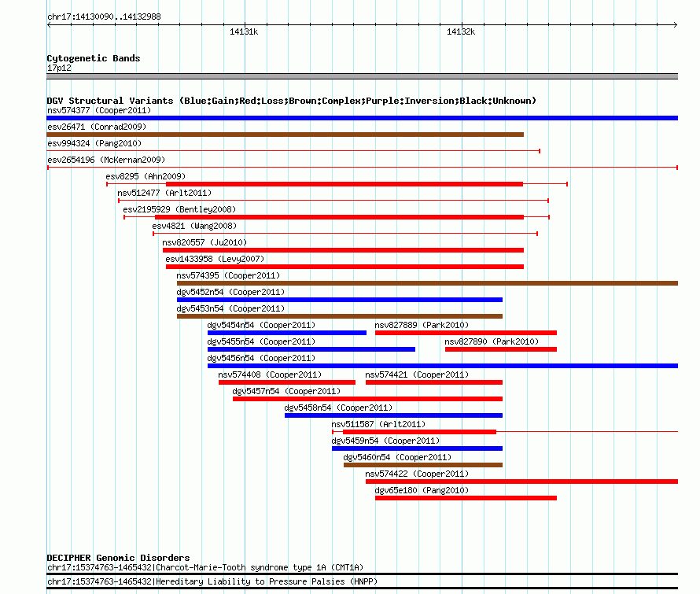Click the blue dgv5454n54 variant bar
The image size is (700, 594).
coord(287,333)
